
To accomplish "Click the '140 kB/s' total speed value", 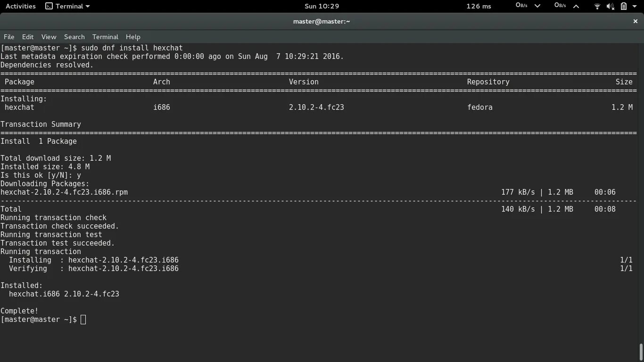I will 518,209.
